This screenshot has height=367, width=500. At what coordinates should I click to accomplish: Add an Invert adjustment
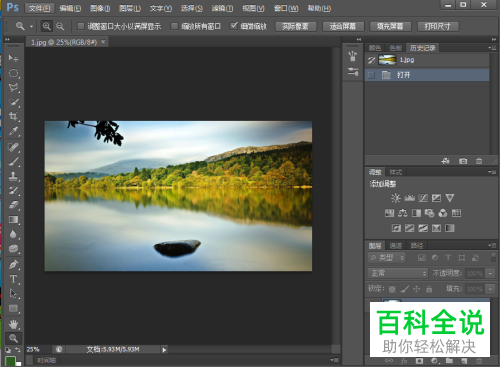tap(396, 228)
